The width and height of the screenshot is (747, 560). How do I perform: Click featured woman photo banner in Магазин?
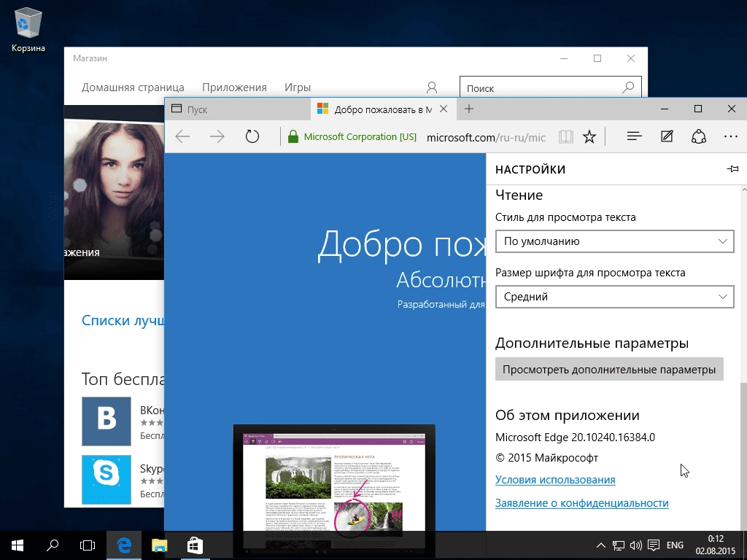click(115, 192)
